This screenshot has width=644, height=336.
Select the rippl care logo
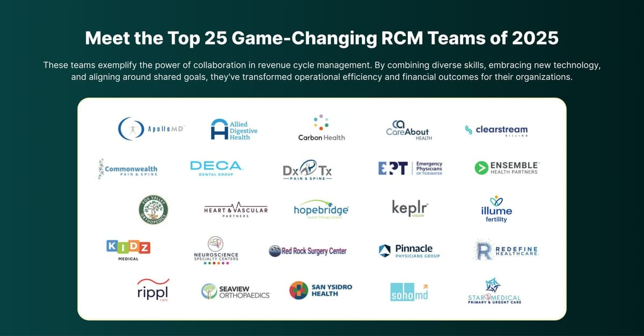point(153,291)
